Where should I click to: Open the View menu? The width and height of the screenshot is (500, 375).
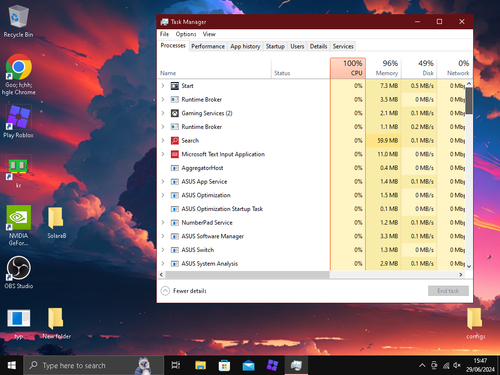pyautogui.click(x=209, y=34)
